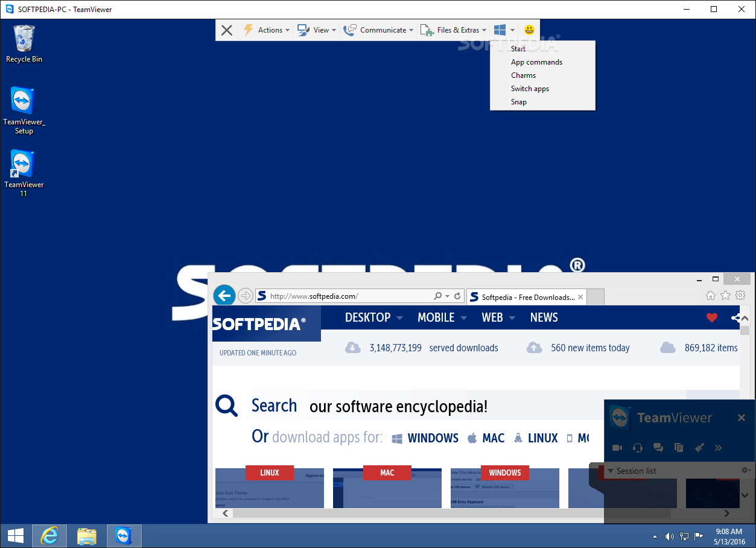
Task: Click the network tray icon
Action: pos(684,536)
